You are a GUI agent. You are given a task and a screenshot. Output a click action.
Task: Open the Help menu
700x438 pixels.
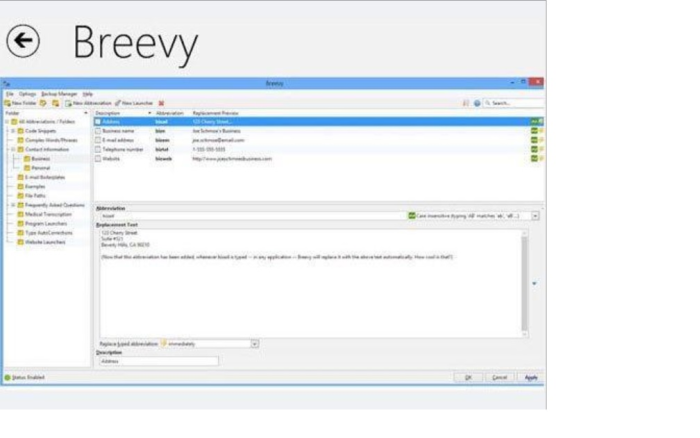[88, 94]
